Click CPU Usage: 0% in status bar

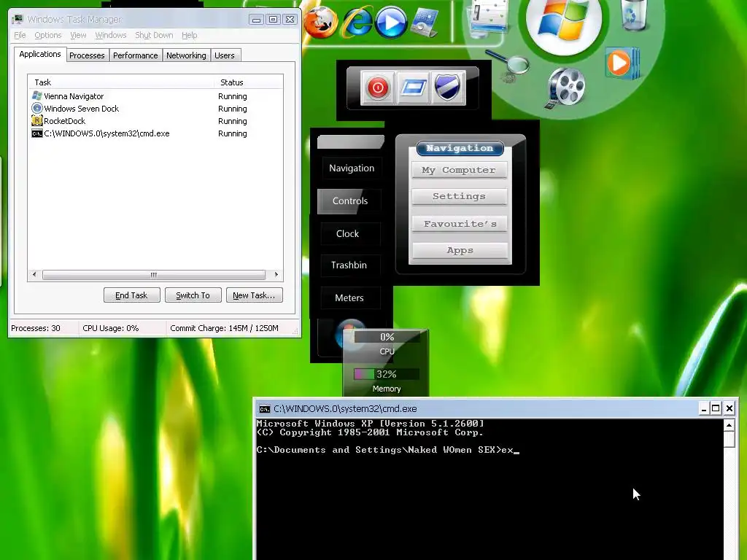[111, 328]
